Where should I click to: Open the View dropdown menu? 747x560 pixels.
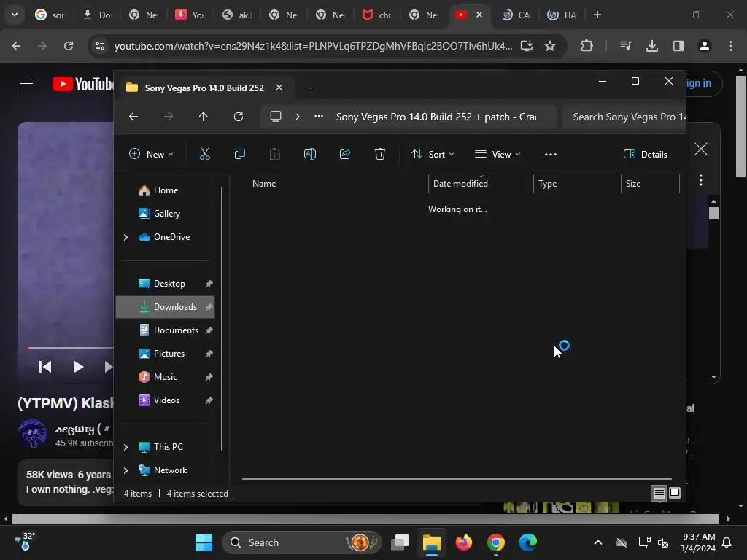coord(498,155)
